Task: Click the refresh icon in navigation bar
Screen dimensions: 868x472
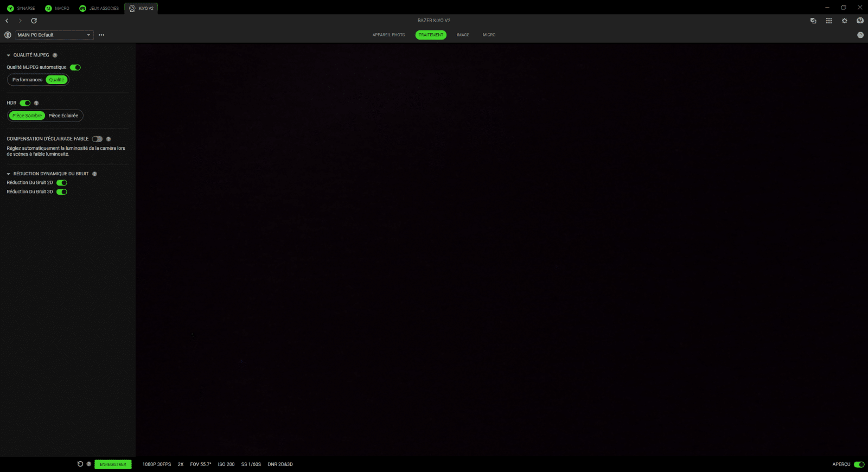Action: [34, 21]
